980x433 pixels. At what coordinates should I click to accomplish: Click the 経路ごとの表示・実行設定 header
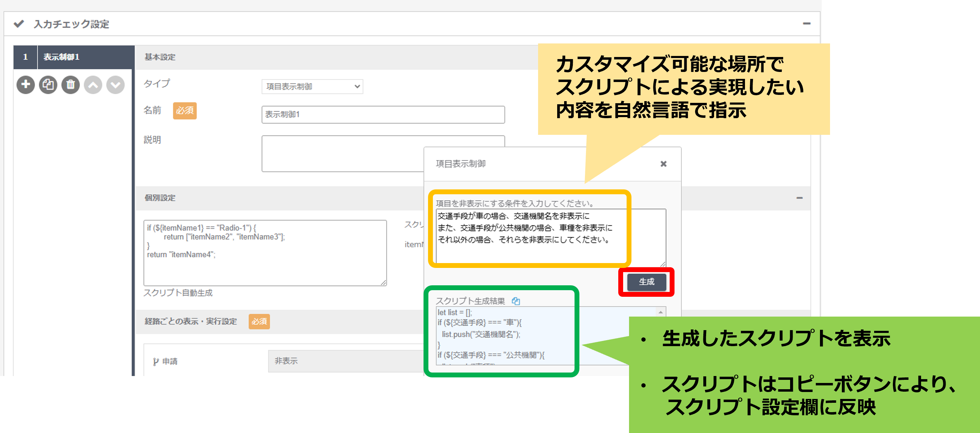point(191,321)
